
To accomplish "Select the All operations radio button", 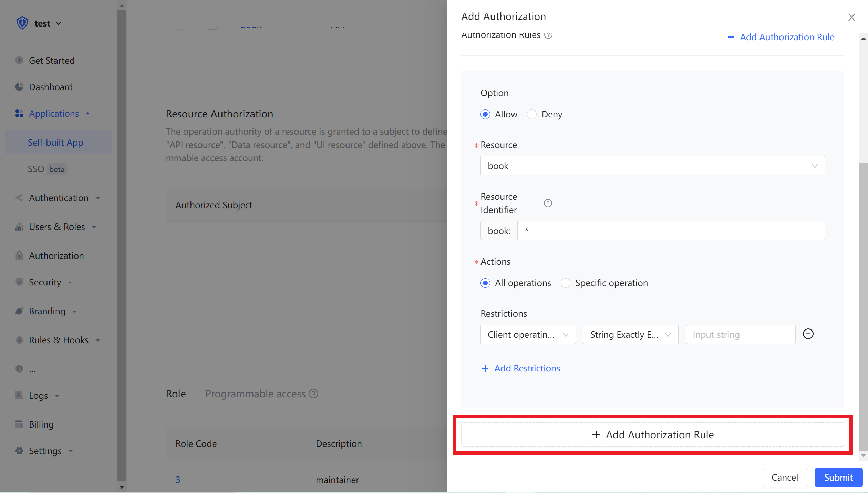I will pos(485,283).
